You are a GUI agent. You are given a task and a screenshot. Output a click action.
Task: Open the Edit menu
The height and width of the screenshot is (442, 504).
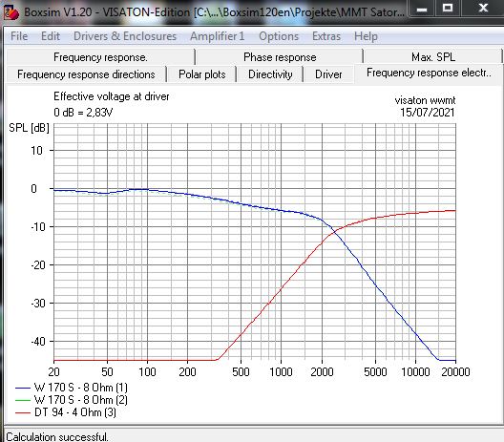(x=51, y=36)
